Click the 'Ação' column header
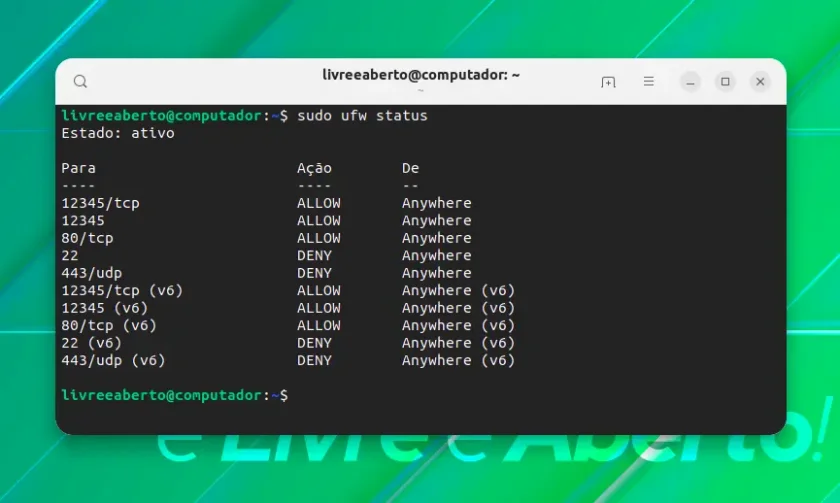 (314, 168)
